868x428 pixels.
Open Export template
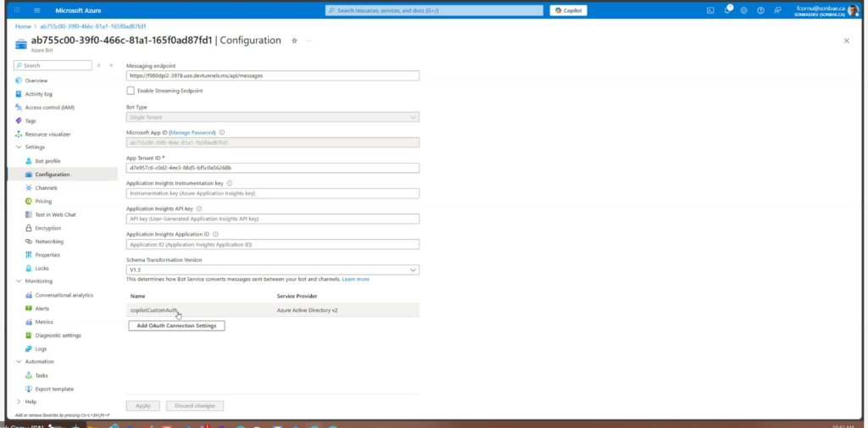click(x=54, y=389)
